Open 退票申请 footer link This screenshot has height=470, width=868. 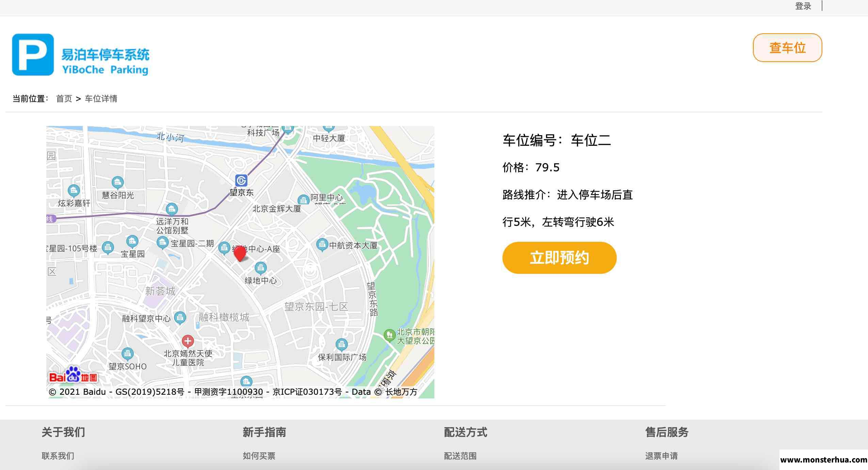pyautogui.click(x=661, y=456)
